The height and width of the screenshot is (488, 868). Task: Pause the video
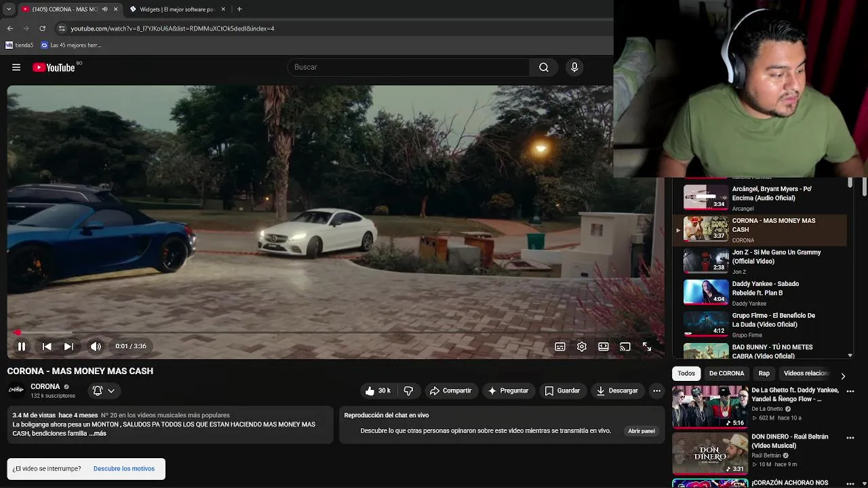click(22, 346)
